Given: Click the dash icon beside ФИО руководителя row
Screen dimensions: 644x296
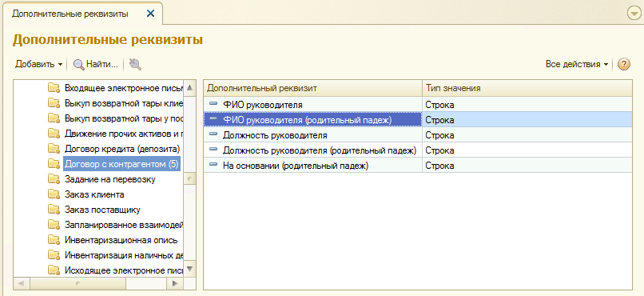Looking at the screenshot, I should click(x=213, y=103).
